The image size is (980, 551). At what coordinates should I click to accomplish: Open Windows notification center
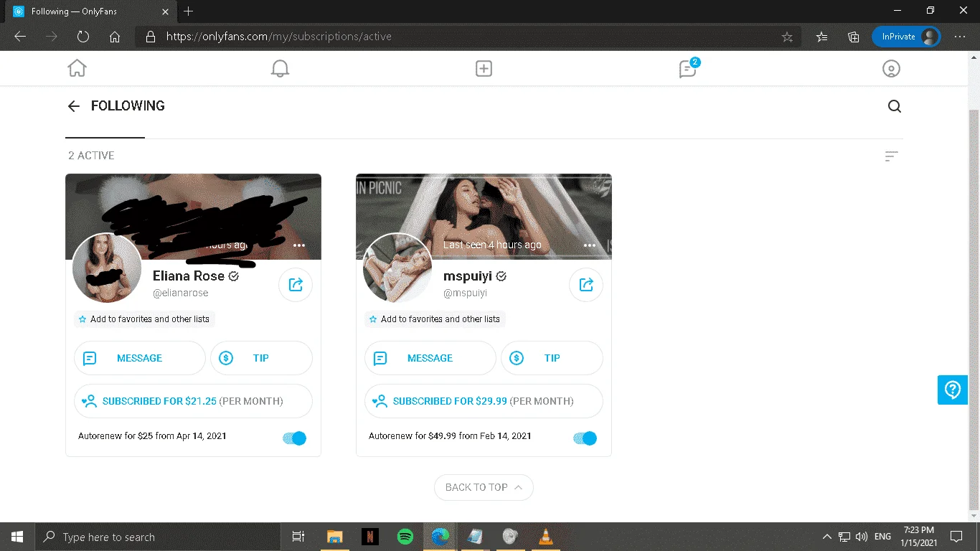click(x=956, y=537)
